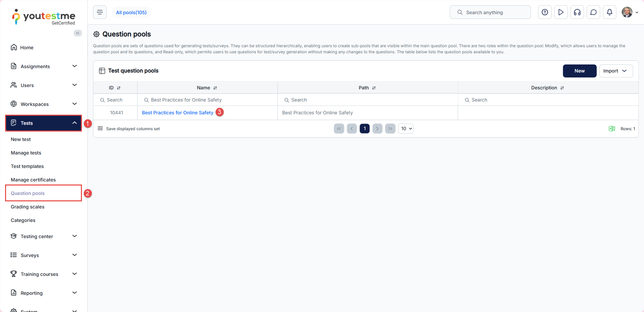Open the user profile avatar
The image size is (644, 312).
[627, 12]
